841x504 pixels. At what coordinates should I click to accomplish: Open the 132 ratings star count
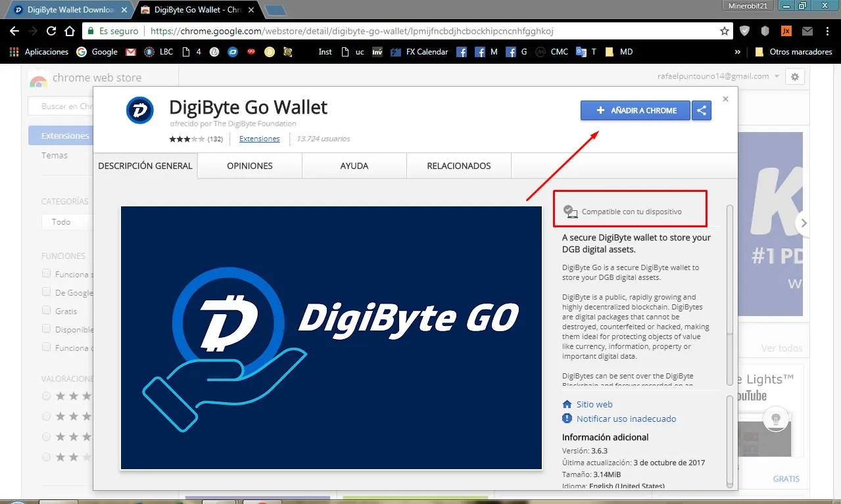(196, 139)
